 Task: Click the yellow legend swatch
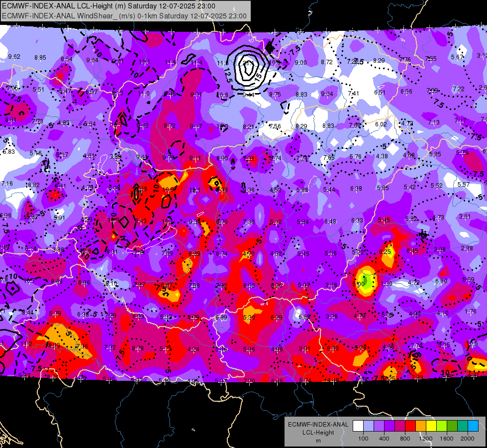(431, 426)
